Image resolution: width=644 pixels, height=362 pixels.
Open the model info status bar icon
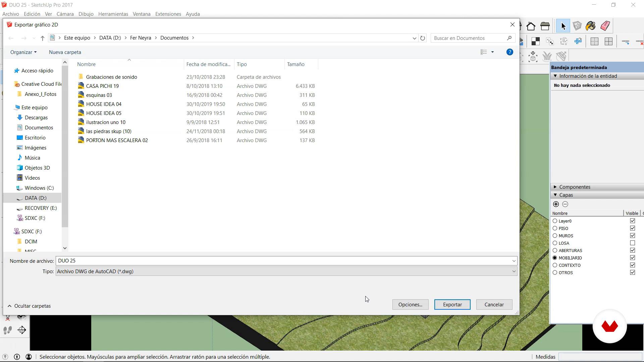click(x=17, y=357)
